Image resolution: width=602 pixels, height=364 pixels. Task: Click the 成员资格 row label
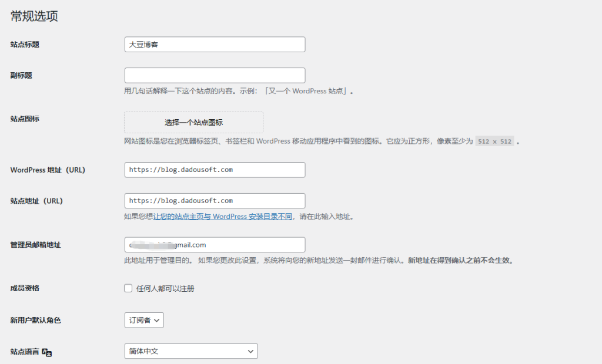click(25, 288)
